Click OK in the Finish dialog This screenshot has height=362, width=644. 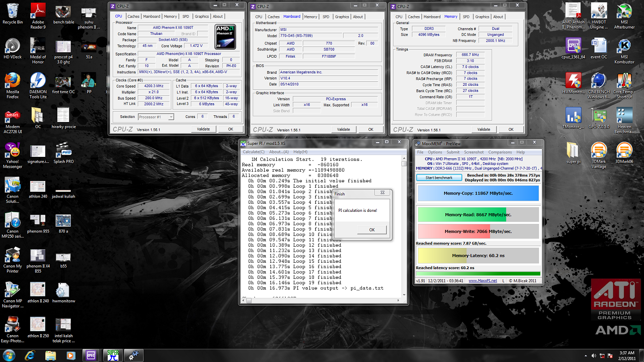(372, 230)
